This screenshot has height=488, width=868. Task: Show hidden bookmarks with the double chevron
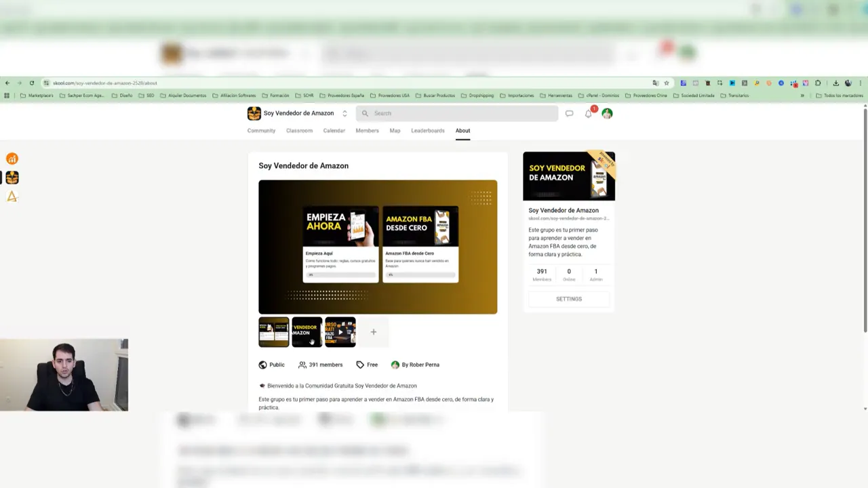(802, 96)
